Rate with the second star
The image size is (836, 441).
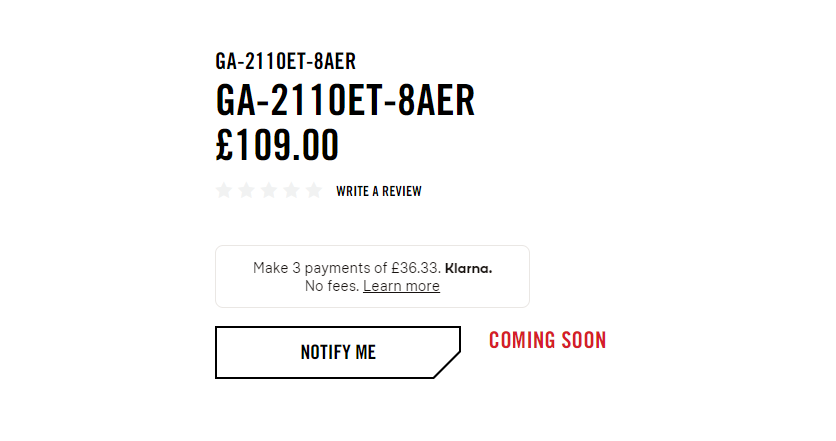(x=246, y=190)
